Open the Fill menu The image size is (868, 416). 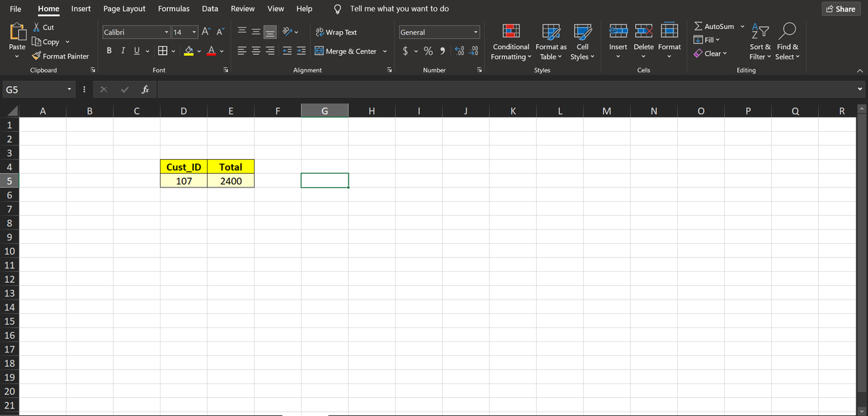click(x=708, y=39)
